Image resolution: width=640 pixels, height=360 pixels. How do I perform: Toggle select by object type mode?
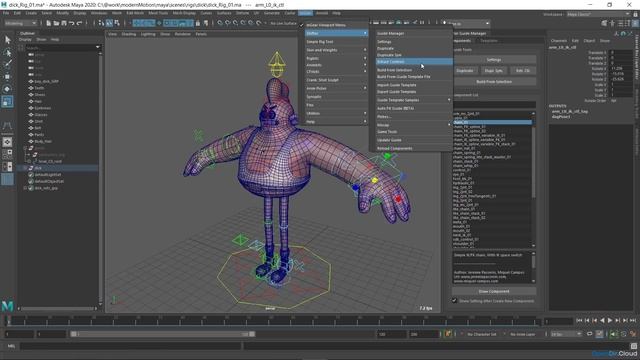(x=109, y=23)
